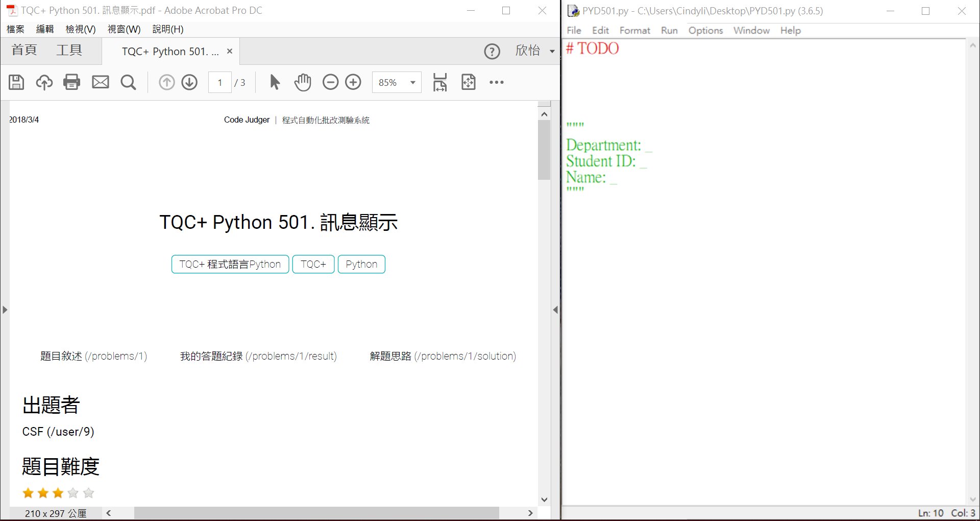Click the 210 x 297 公厘 page size label

tap(56, 513)
